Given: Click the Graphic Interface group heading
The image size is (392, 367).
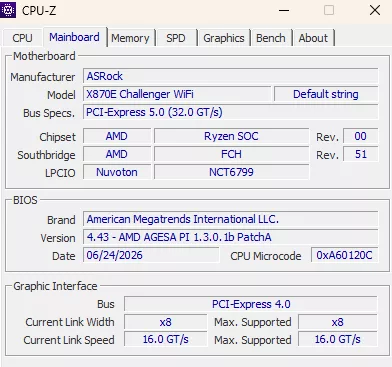Looking at the screenshot, I should click(55, 286).
